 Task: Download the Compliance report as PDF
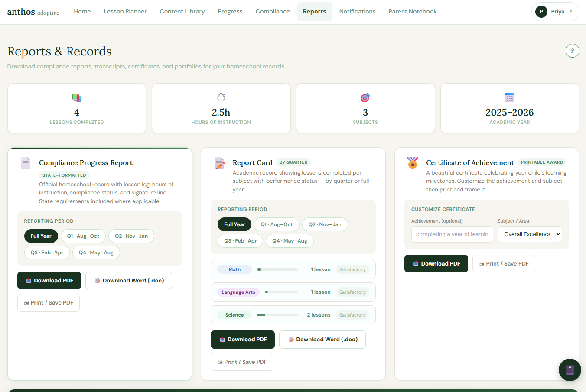pyautogui.click(x=49, y=280)
